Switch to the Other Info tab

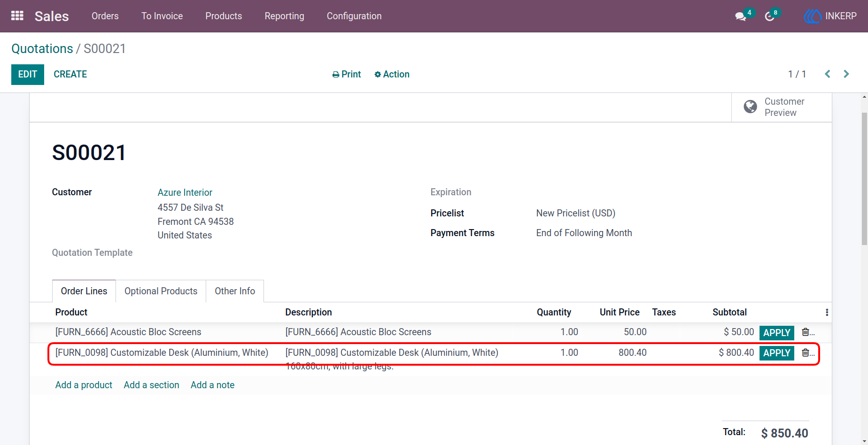tap(235, 291)
